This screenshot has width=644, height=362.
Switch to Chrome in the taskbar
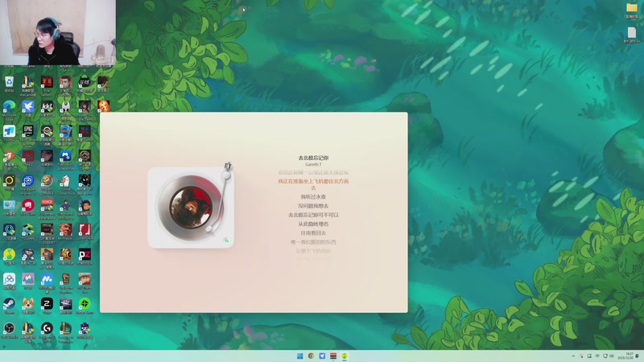coord(311,356)
